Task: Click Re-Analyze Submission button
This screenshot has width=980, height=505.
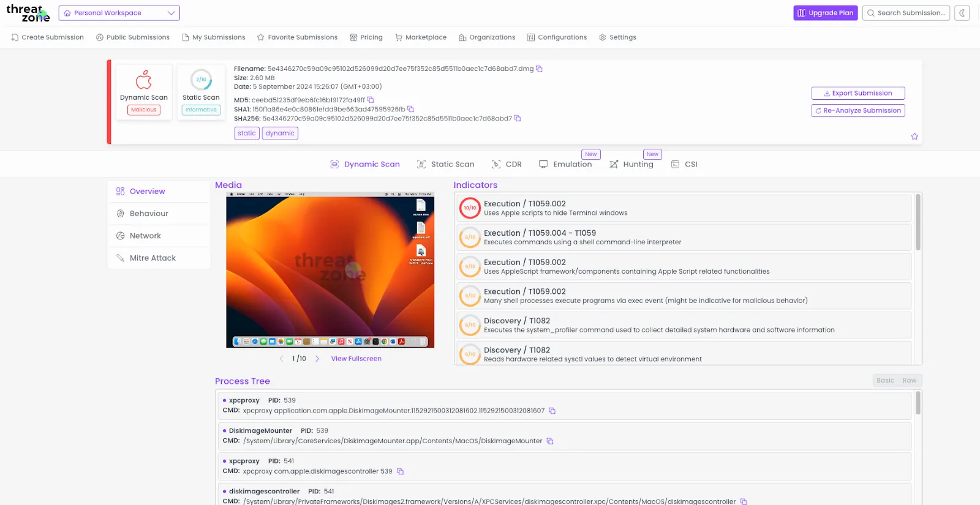Action: (858, 110)
